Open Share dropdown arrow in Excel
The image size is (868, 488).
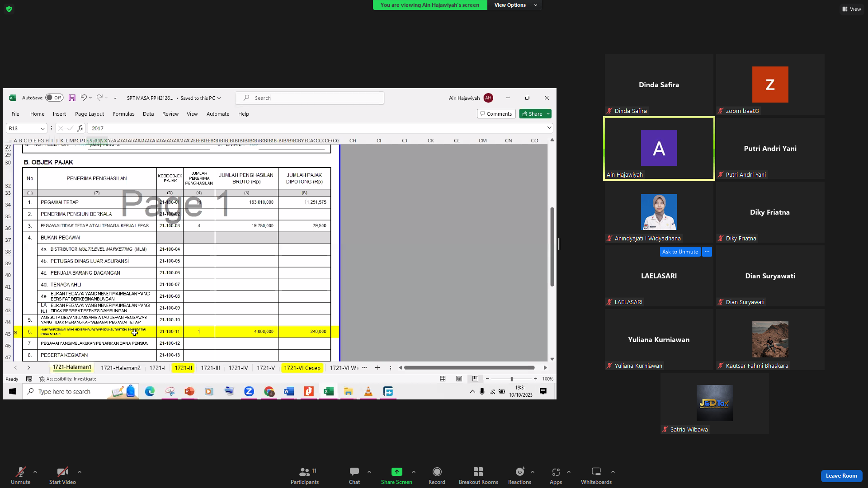point(548,114)
